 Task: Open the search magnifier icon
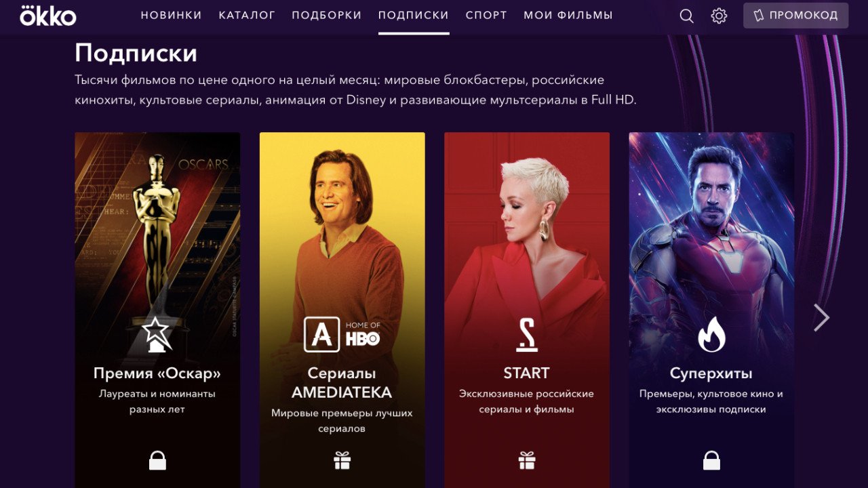click(x=686, y=16)
